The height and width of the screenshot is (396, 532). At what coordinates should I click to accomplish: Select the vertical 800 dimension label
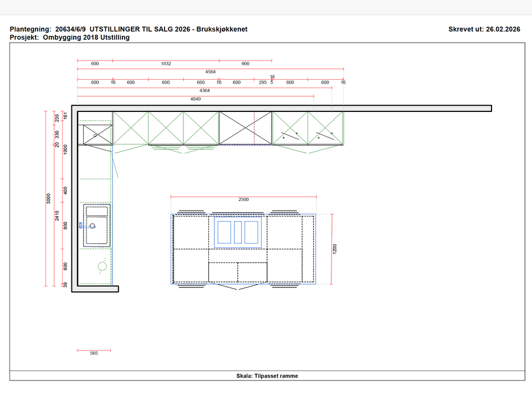tap(65, 225)
